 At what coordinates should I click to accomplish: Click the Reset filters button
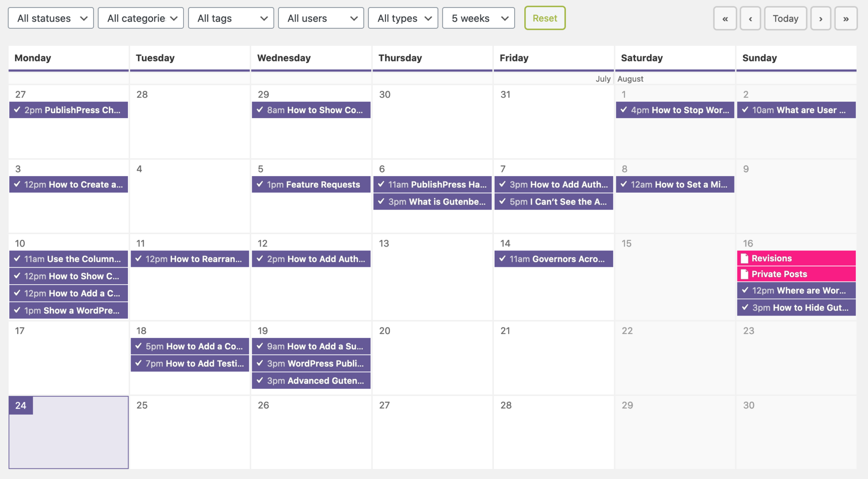pos(545,18)
